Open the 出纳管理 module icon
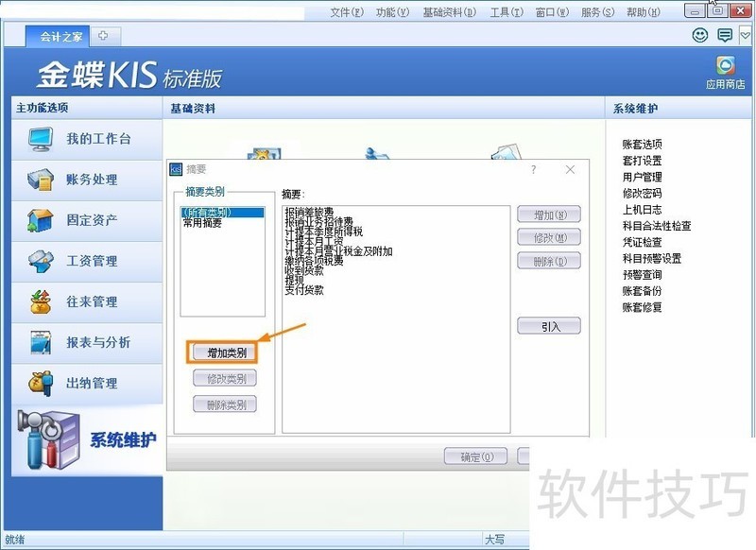The width and height of the screenshot is (756, 550). click(40, 384)
